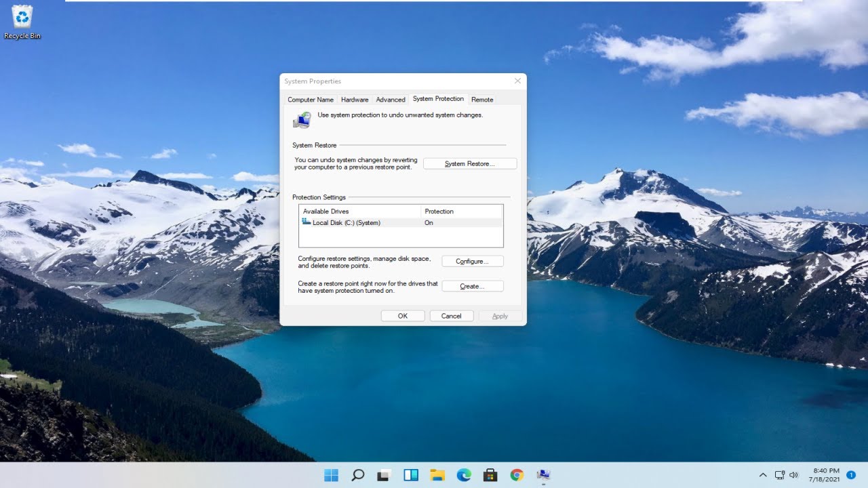Click the Protection column header
This screenshot has height=488, width=868.
[462, 211]
